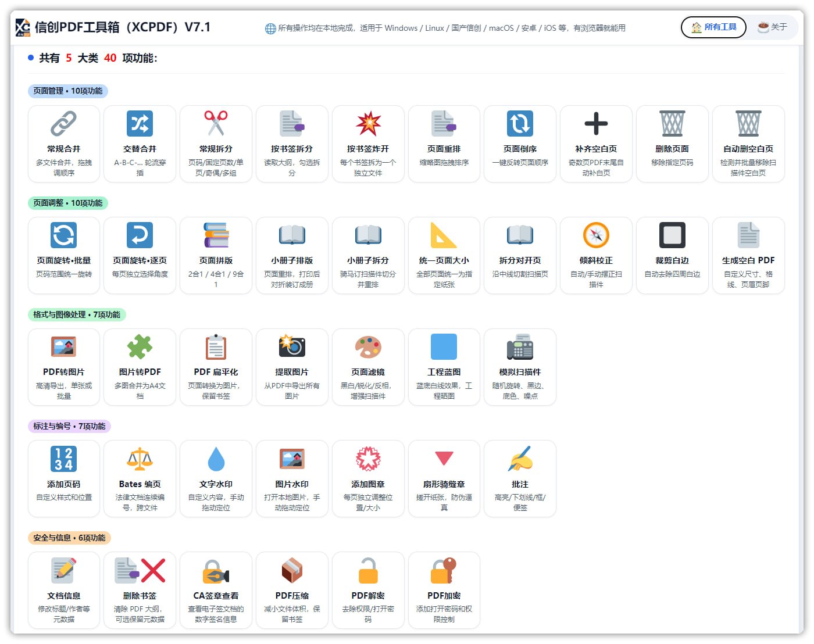Viewport: 814px width, 644px height.
Task: Open the 自动删空白页 tool card
Action: 748,144
